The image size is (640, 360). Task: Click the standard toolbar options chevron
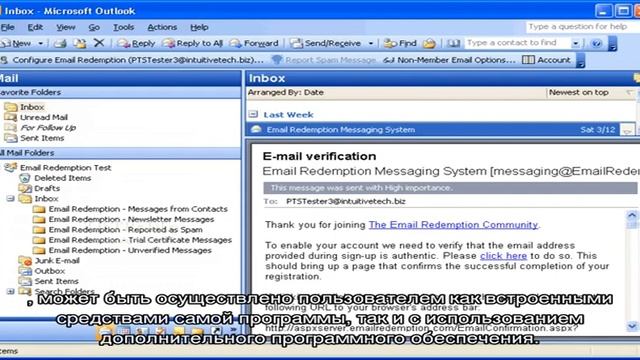pos(612,44)
